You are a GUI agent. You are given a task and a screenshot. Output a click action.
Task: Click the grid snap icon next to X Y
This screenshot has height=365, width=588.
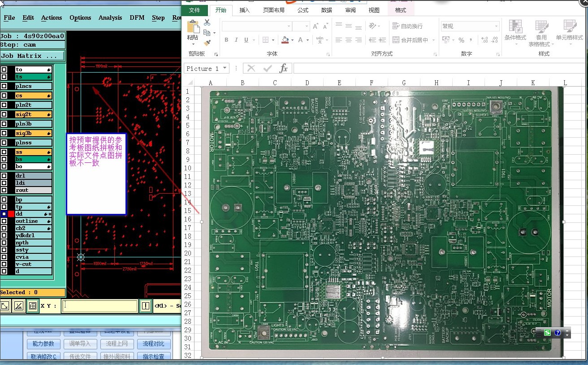32,306
